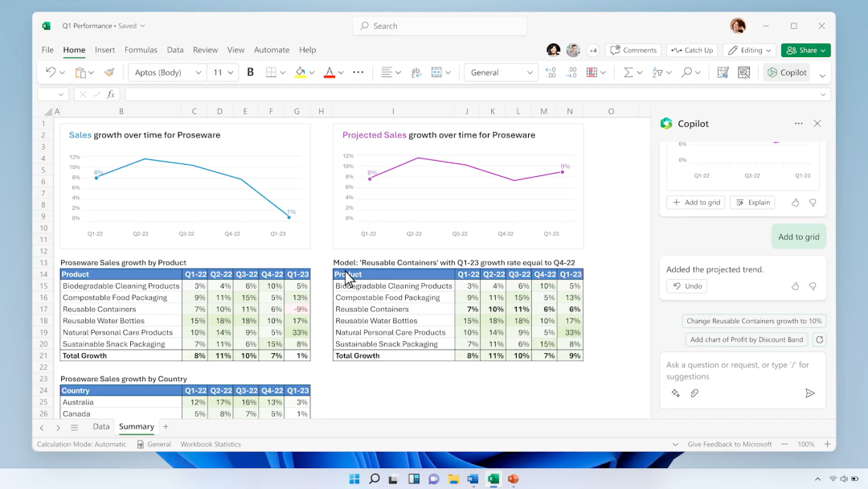
Task: Open the font size dropdown
Action: [231, 72]
